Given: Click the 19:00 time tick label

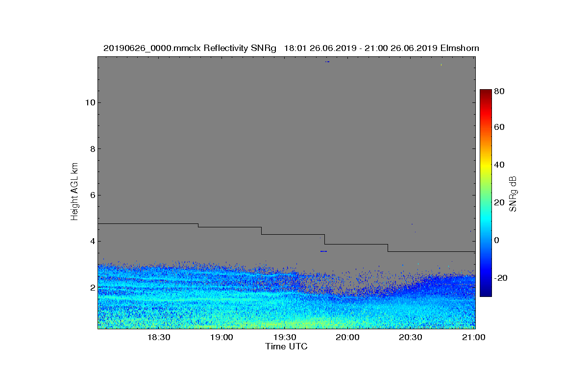Looking at the screenshot, I should click(x=222, y=338).
